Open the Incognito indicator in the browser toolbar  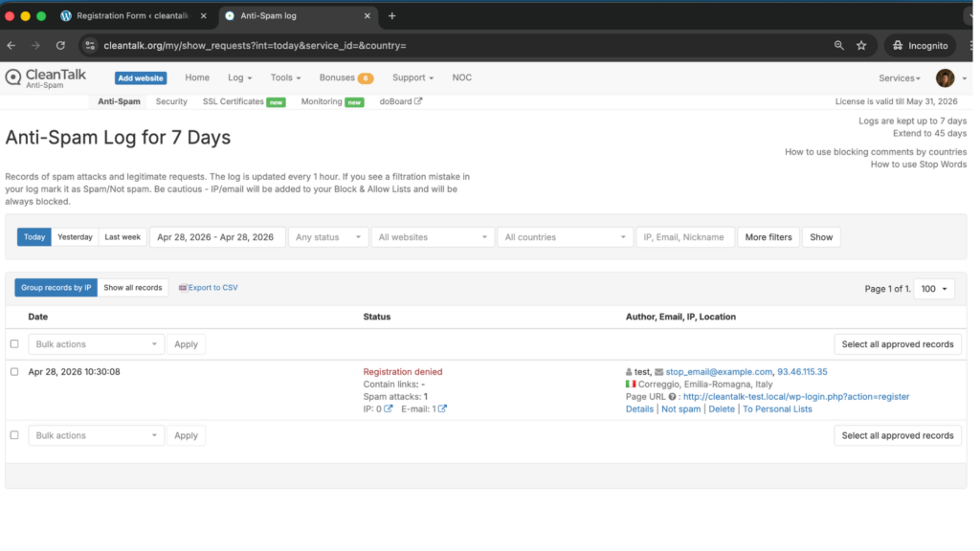[919, 45]
